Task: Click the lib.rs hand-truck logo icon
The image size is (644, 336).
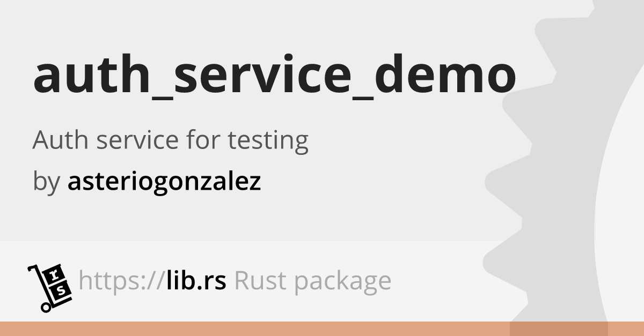Action: pos(50,287)
